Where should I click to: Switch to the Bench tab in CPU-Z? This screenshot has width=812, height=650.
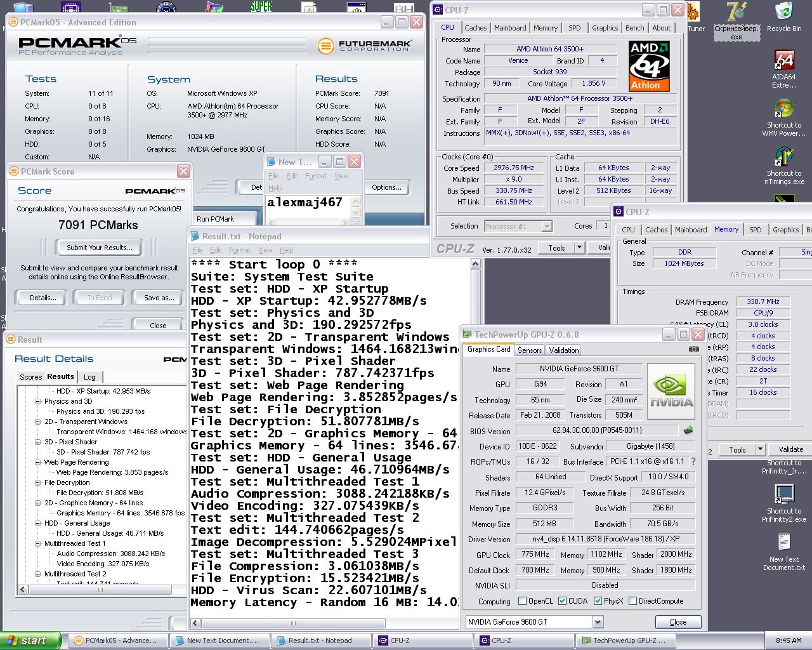click(634, 28)
